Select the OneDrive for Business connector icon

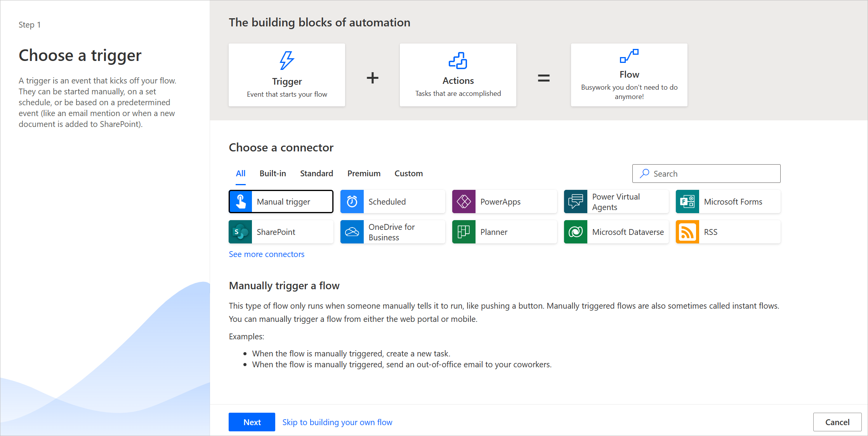point(352,231)
